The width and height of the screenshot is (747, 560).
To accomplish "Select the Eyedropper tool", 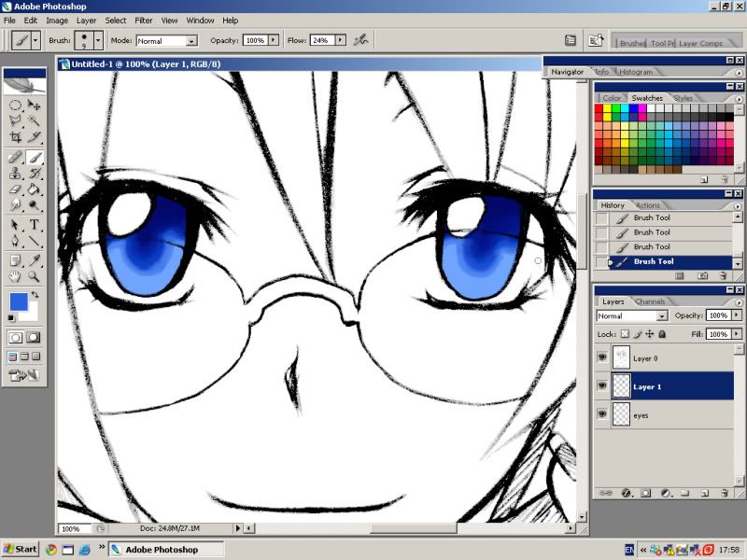I will pyautogui.click(x=34, y=260).
